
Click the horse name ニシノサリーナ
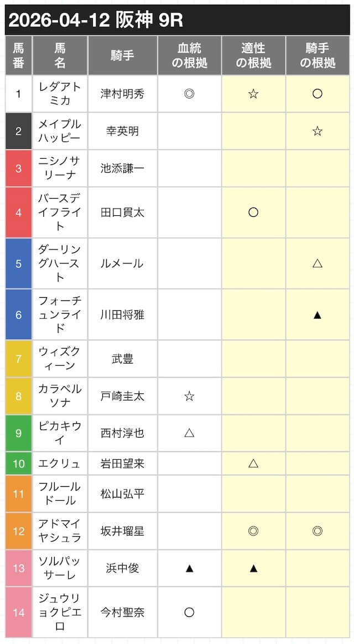pyautogui.click(x=60, y=168)
